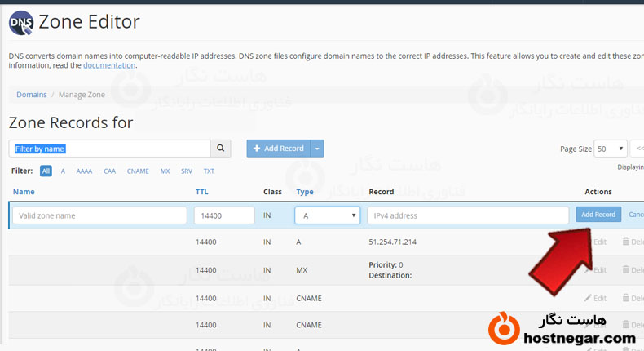Click the TTL value field
644x351 pixels.
224,215
